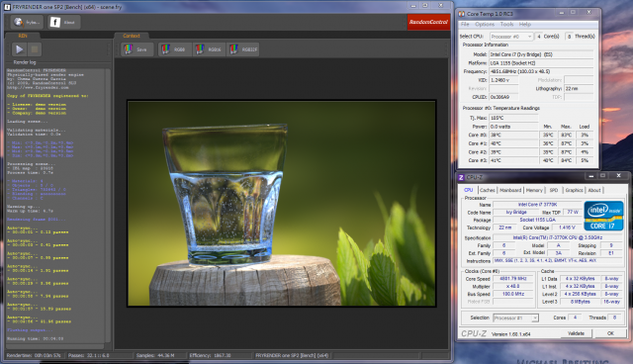This screenshot has width=633, height=364.
Task: Click the Core Temp title bar icon
Action: click(x=462, y=14)
